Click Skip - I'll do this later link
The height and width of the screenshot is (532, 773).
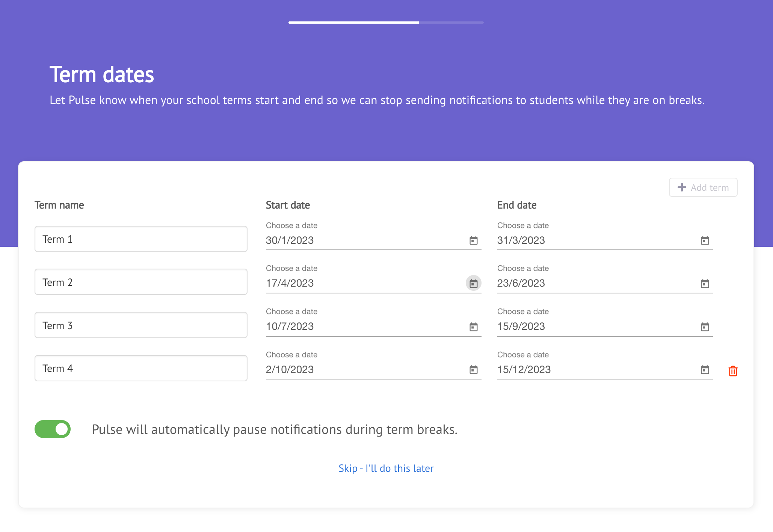tap(386, 469)
